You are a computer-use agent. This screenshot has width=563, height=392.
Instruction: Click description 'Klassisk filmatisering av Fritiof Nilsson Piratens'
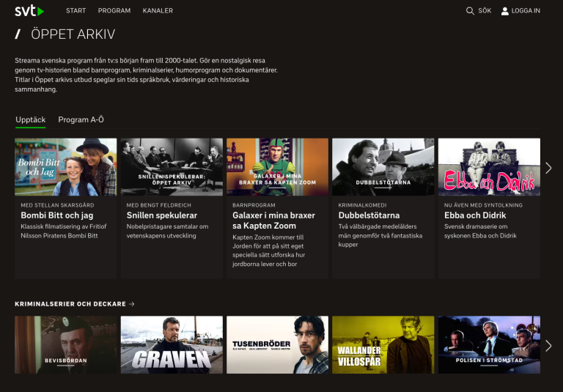pos(64,232)
